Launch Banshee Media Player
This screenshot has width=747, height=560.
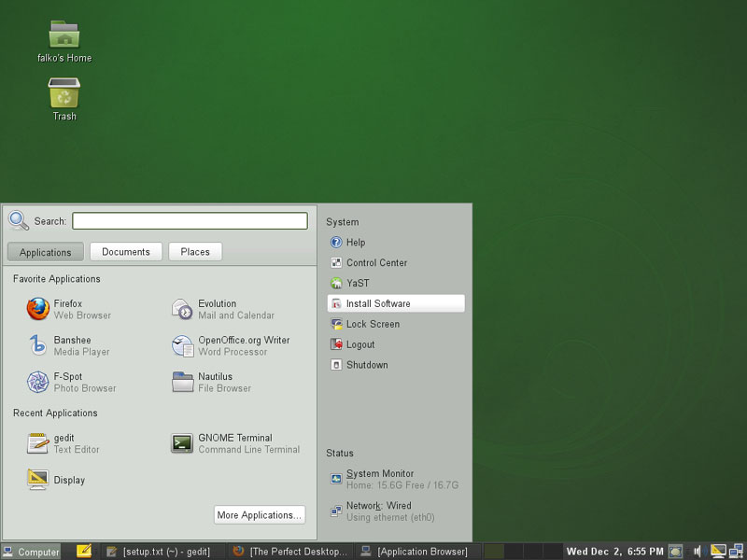[68, 345]
